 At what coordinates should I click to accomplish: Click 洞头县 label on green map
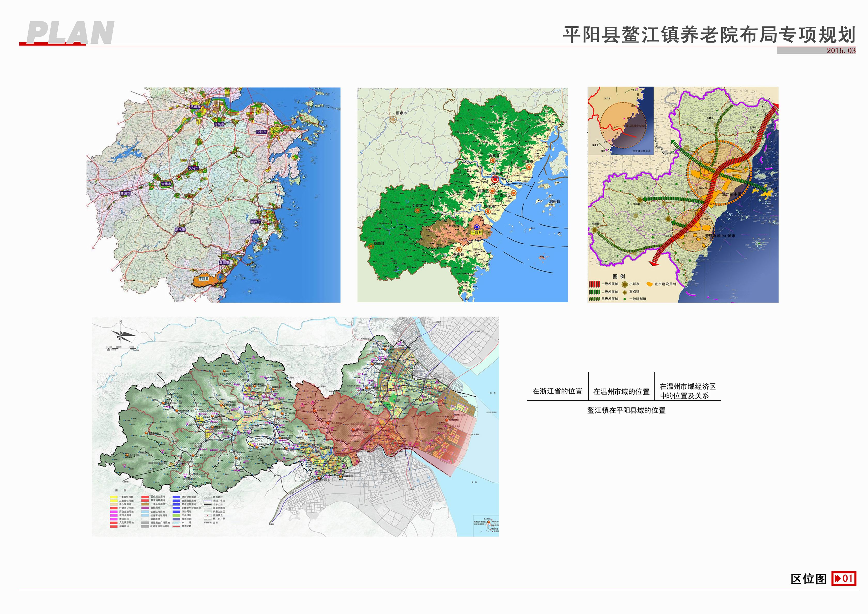click(x=554, y=202)
